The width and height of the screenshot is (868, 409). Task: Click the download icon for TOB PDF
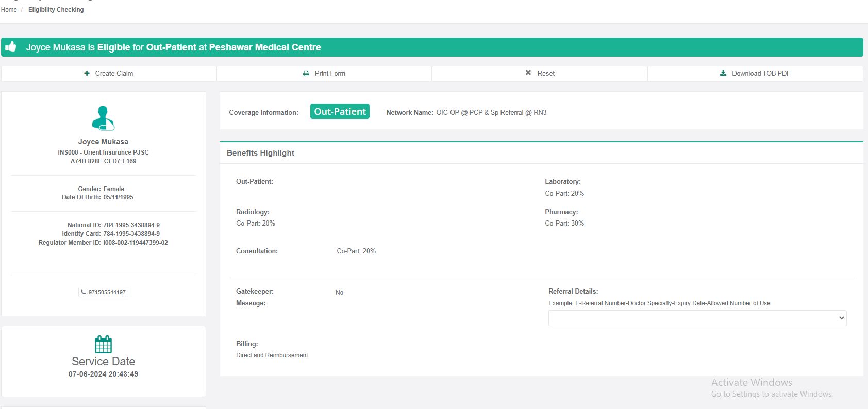tap(723, 73)
